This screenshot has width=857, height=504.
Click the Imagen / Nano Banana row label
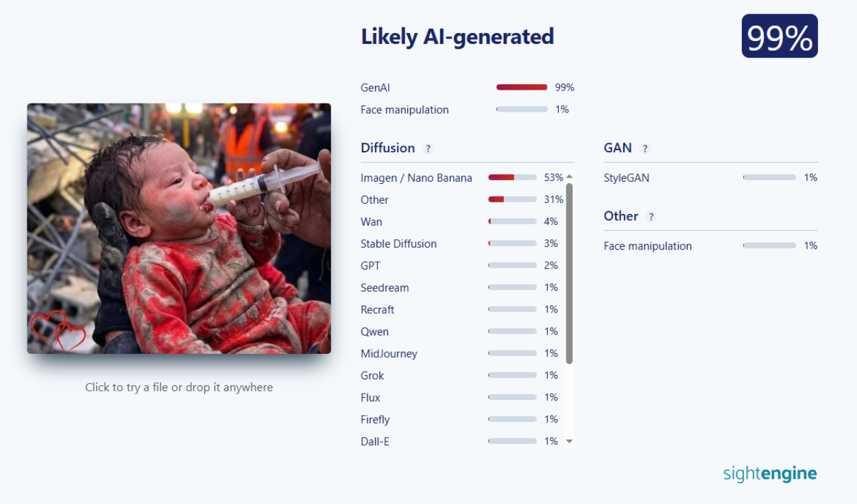(x=416, y=178)
